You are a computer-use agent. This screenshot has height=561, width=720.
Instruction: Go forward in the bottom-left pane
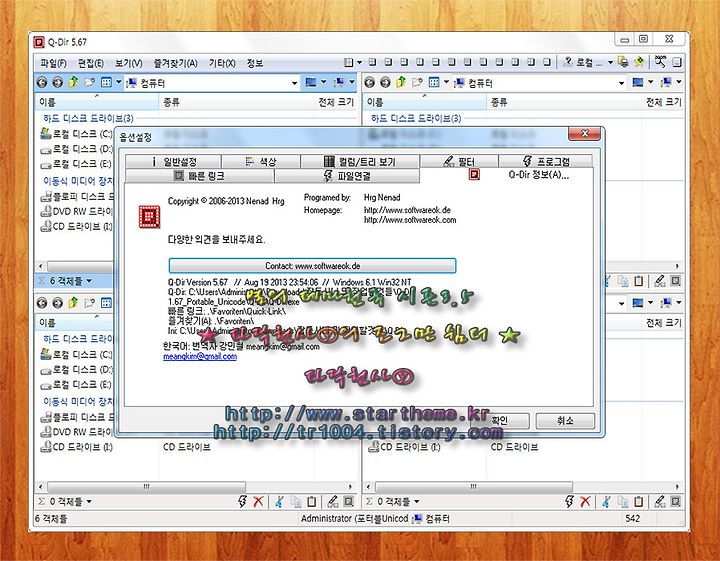(x=57, y=303)
